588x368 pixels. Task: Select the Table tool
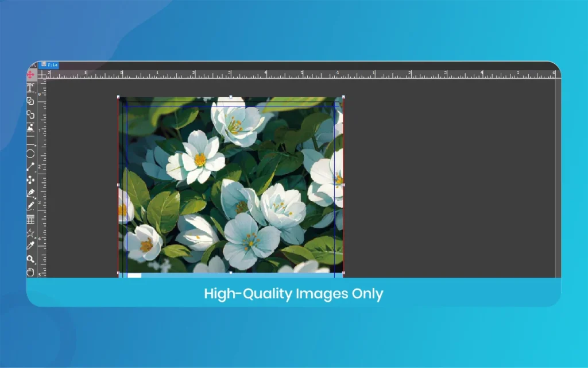31,220
